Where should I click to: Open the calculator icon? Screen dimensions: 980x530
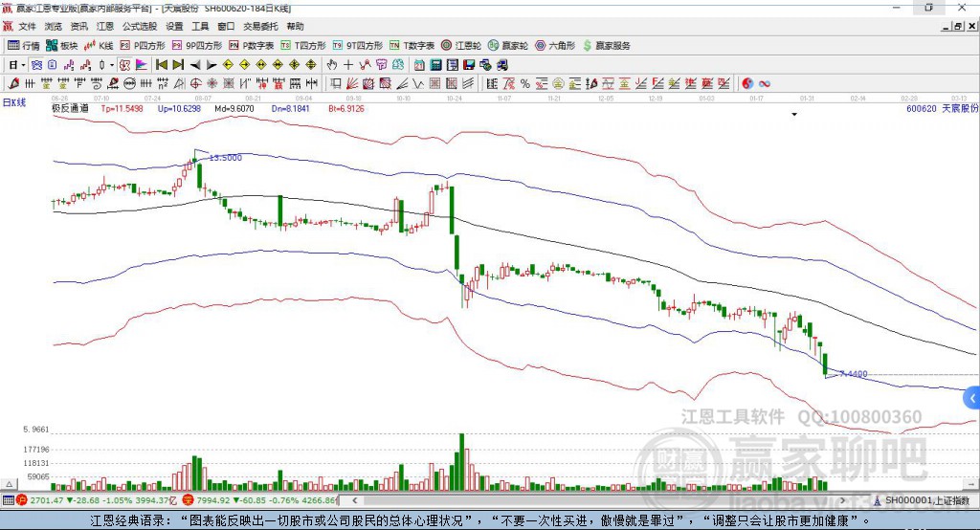[x=435, y=65]
